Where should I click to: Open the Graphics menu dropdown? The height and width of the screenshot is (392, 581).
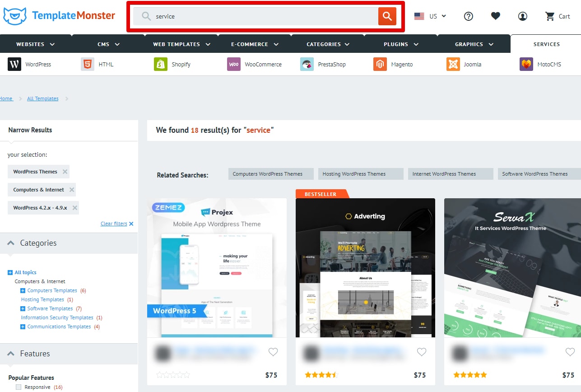point(474,44)
